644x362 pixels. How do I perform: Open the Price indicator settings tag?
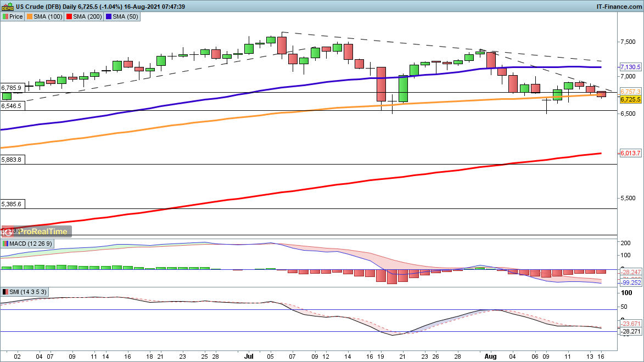click(13, 16)
